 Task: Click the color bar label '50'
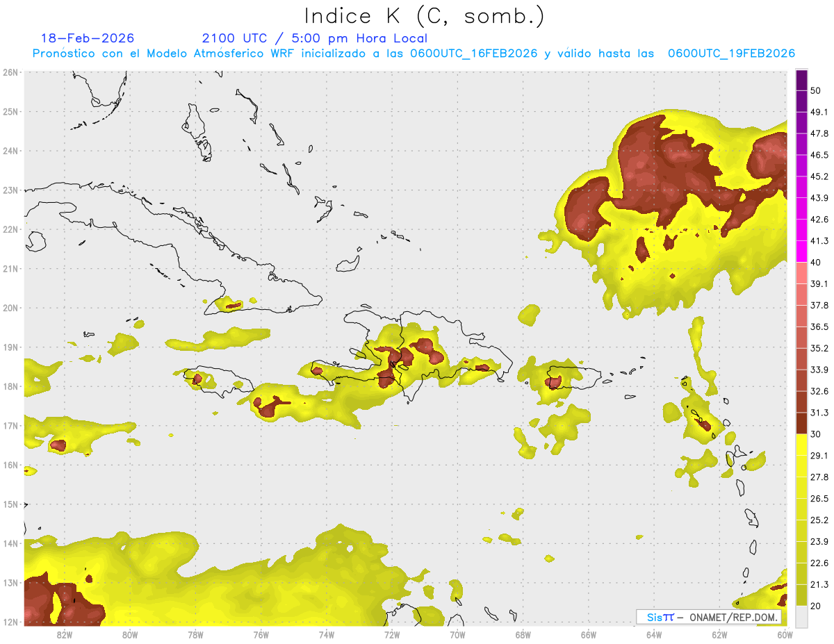[817, 90]
